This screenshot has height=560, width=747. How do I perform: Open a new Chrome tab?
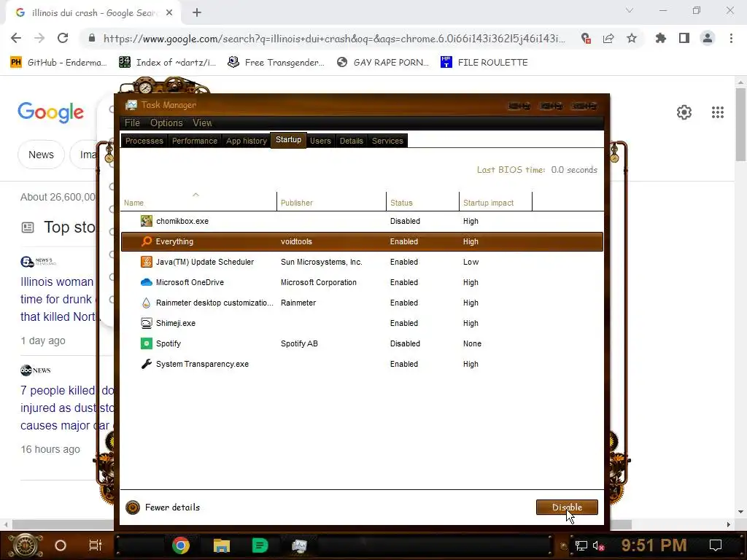click(x=197, y=13)
